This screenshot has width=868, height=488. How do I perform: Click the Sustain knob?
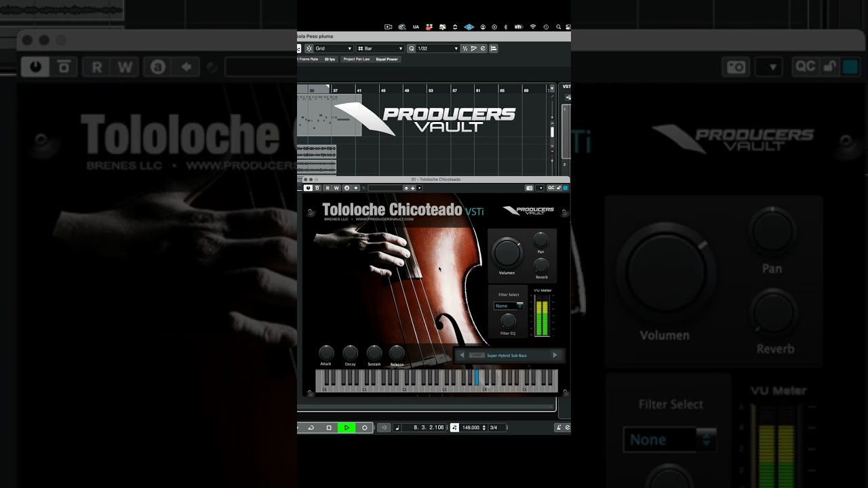(374, 352)
